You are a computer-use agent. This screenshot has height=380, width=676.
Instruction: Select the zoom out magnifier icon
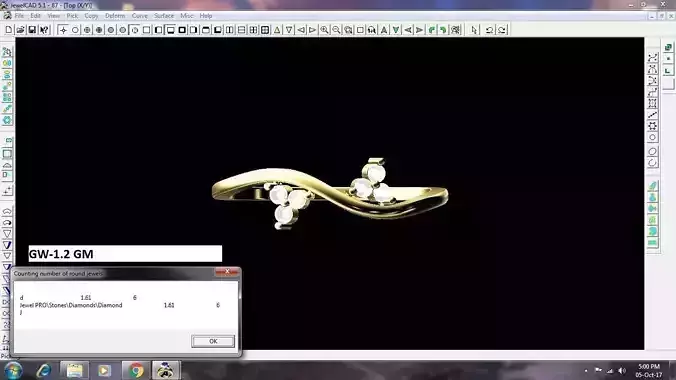336,30
